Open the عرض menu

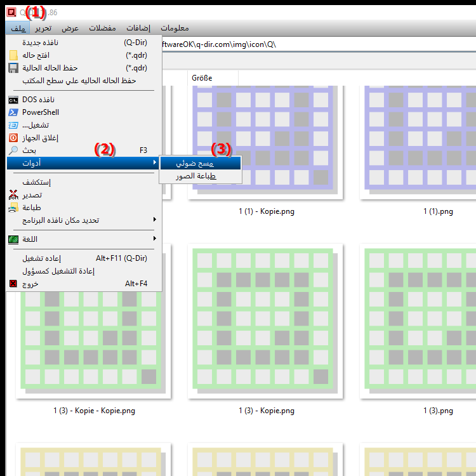pyautogui.click(x=70, y=28)
